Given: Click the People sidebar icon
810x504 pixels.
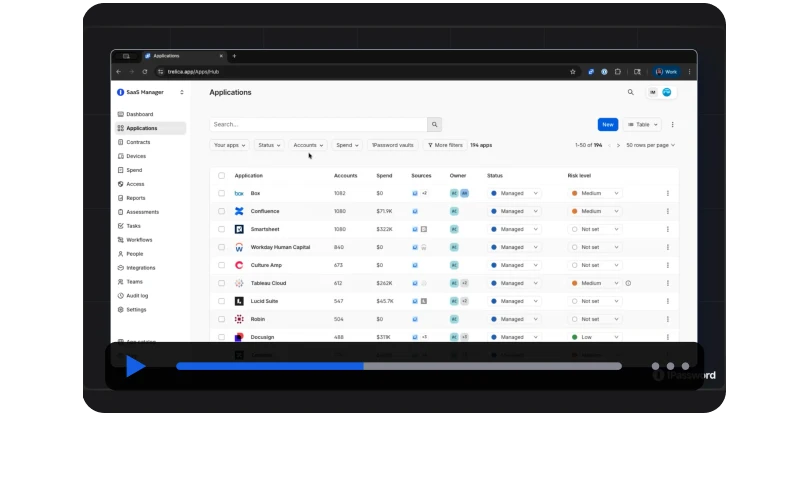Looking at the screenshot, I should point(120,254).
